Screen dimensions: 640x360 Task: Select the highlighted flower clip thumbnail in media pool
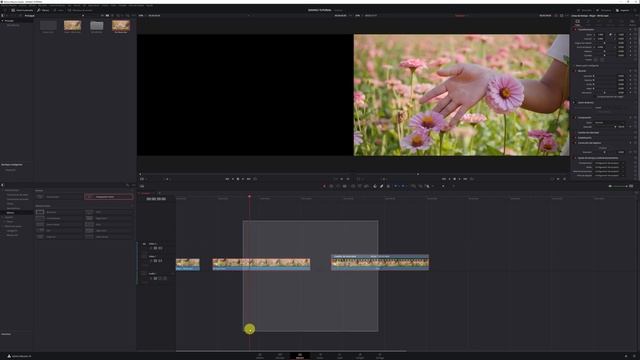(121, 26)
